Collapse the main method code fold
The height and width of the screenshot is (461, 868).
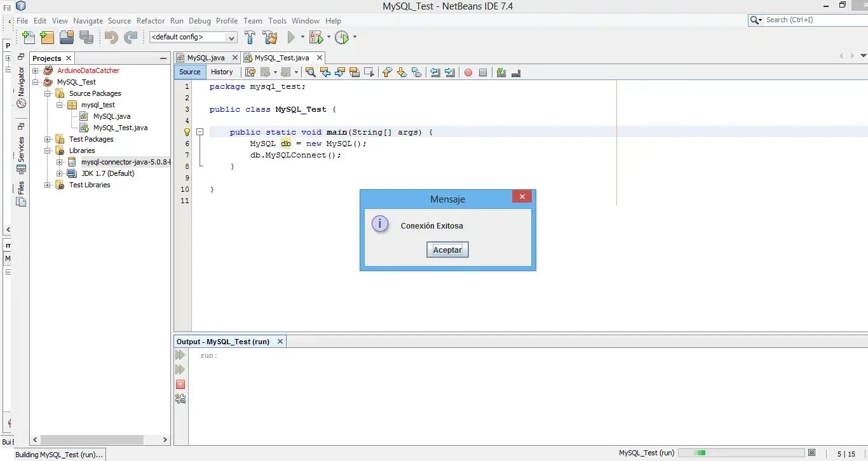tap(200, 131)
